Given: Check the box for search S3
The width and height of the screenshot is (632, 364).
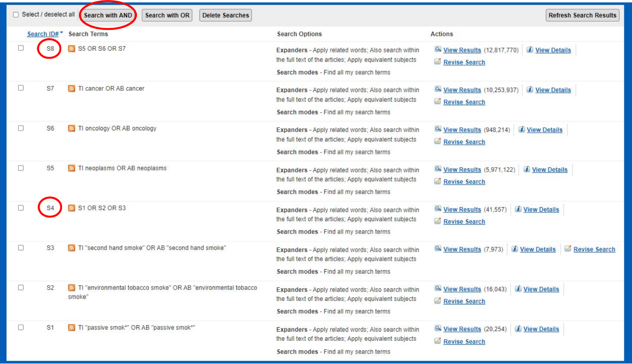Looking at the screenshot, I should coord(21,248).
